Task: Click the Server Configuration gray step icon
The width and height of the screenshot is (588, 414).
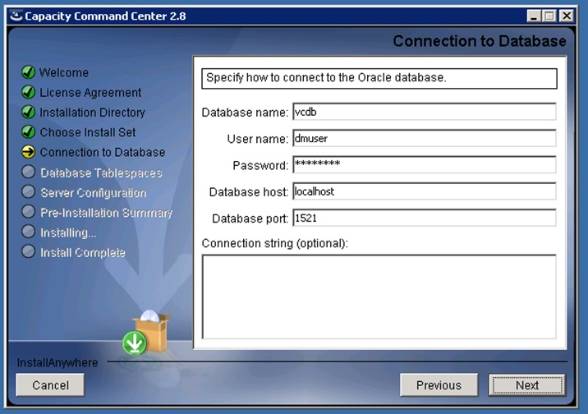Action: point(28,192)
